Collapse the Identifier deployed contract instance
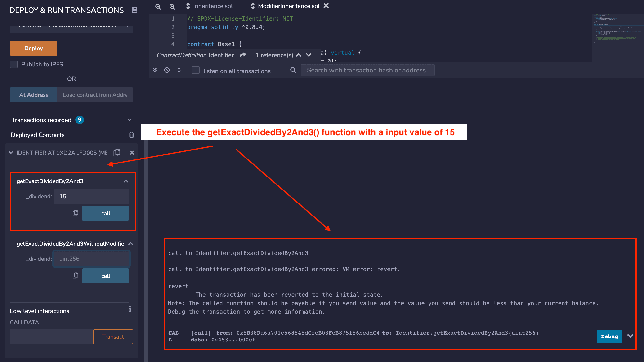Image resolution: width=644 pixels, height=362 pixels. tap(11, 152)
